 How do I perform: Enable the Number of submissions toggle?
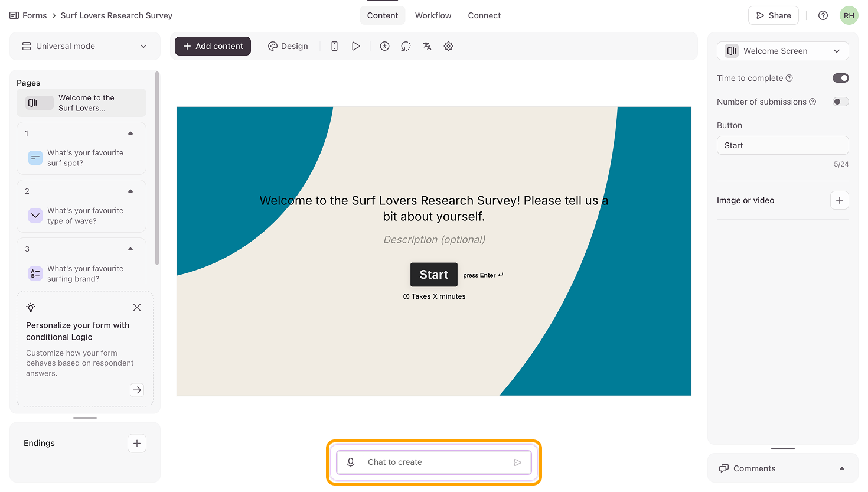840,102
